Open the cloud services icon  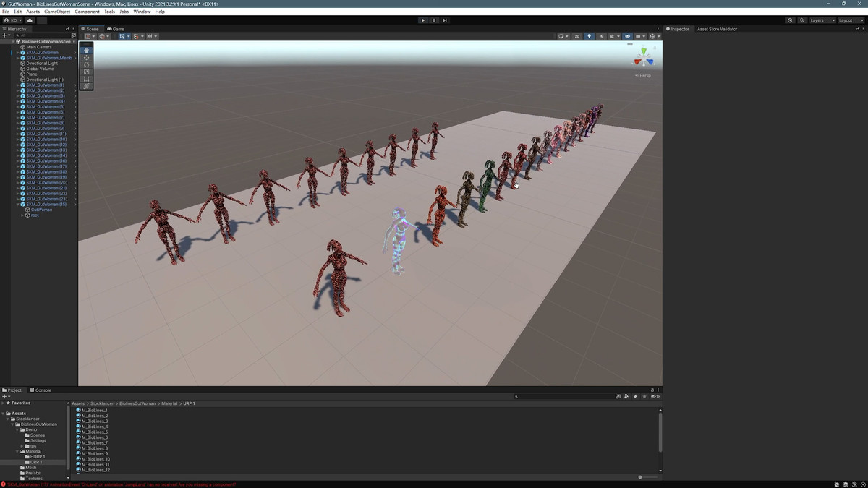click(30, 20)
